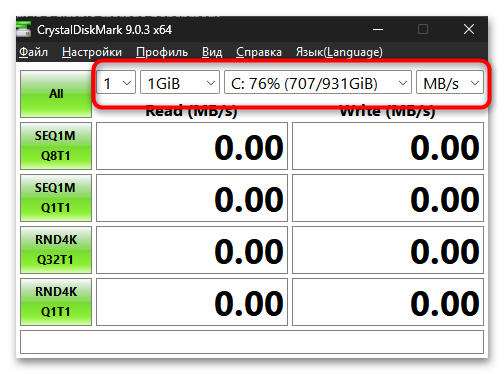504x374 pixels.
Task: Click the SEQ1M Q1T1 write result value
Action: pyautogui.click(x=388, y=198)
